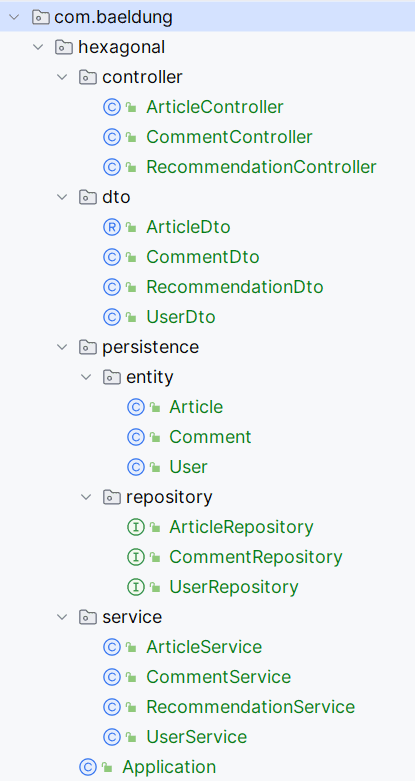Viewport: 415px width, 781px height.
Task: Click the class icon beside ArticleController
Action: click(112, 107)
